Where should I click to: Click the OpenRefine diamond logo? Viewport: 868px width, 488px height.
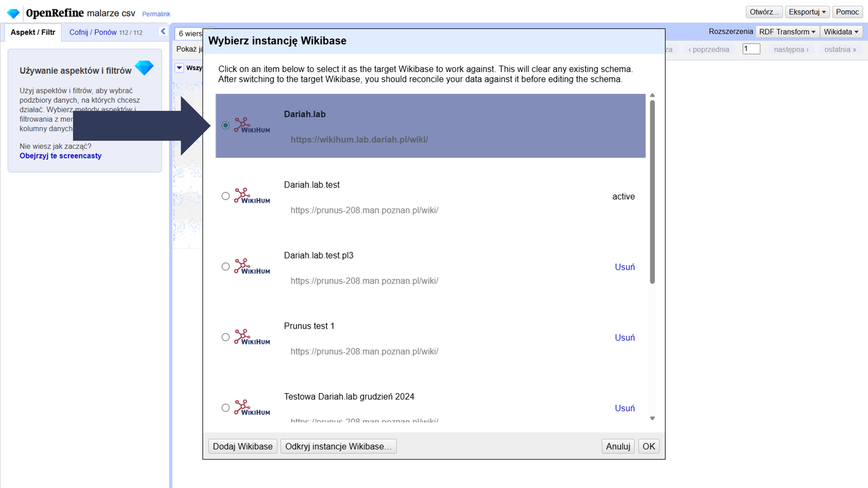pos(13,13)
